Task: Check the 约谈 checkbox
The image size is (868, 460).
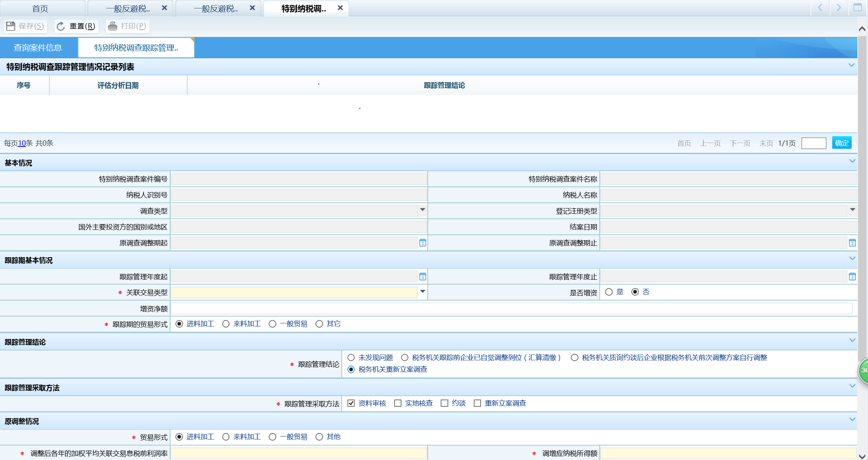Action: tap(444, 403)
